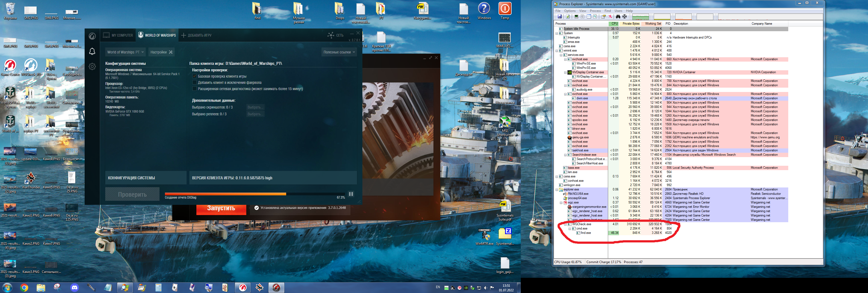The image size is (868, 293).
Task: Open the Options menu in Process Explorer
Action: point(570,11)
